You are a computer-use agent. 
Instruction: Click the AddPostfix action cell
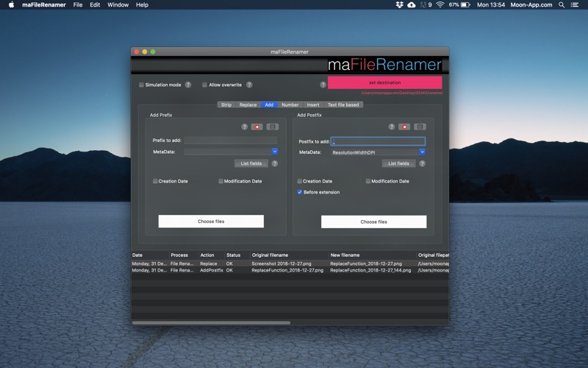[x=212, y=270]
